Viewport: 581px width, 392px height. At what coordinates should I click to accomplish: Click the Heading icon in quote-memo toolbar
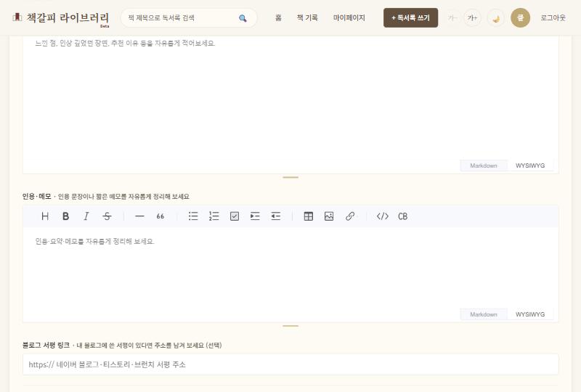[45, 216]
